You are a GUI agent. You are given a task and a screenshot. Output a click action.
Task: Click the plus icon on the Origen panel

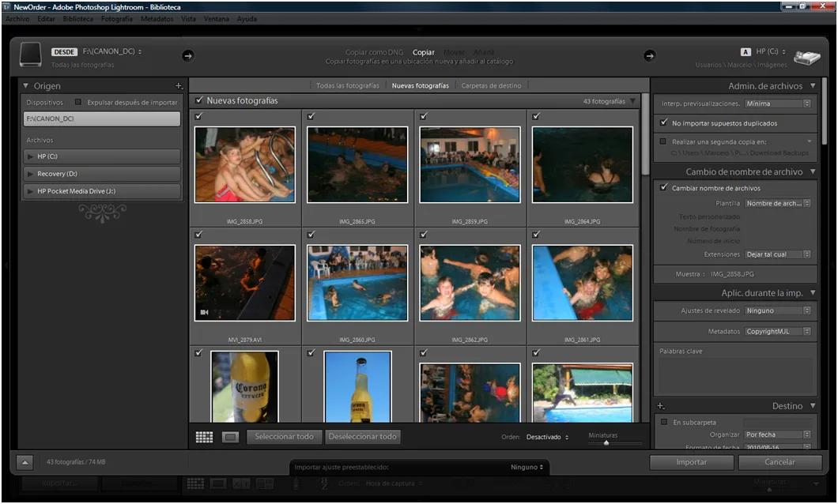(x=179, y=85)
